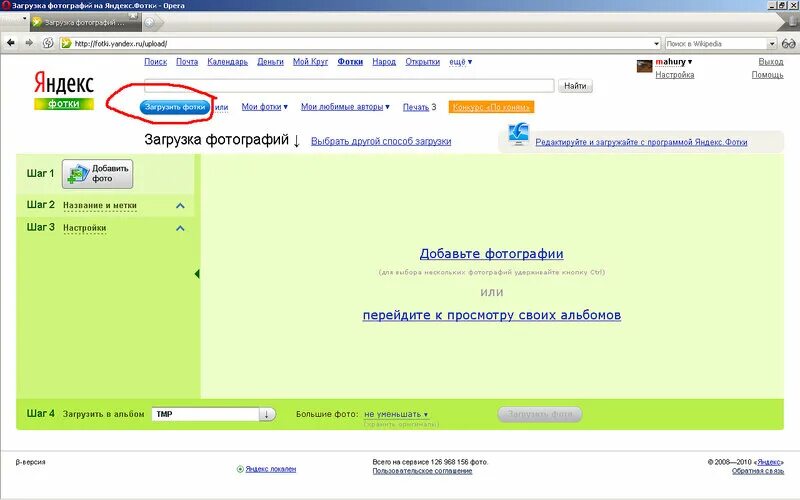Click перейдите к просмотру своих альбомов link
The height and width of the screenshot is (500, 800).
pos(492,315)
